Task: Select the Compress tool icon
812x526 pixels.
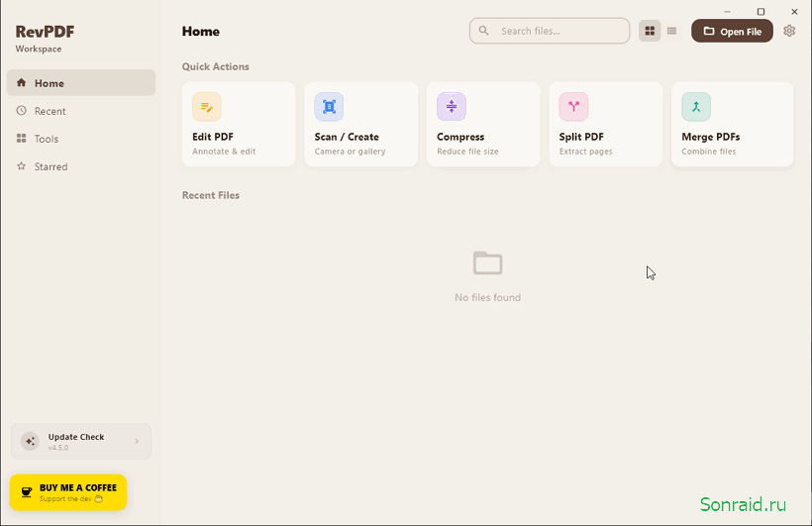Action: pos(451,107)
